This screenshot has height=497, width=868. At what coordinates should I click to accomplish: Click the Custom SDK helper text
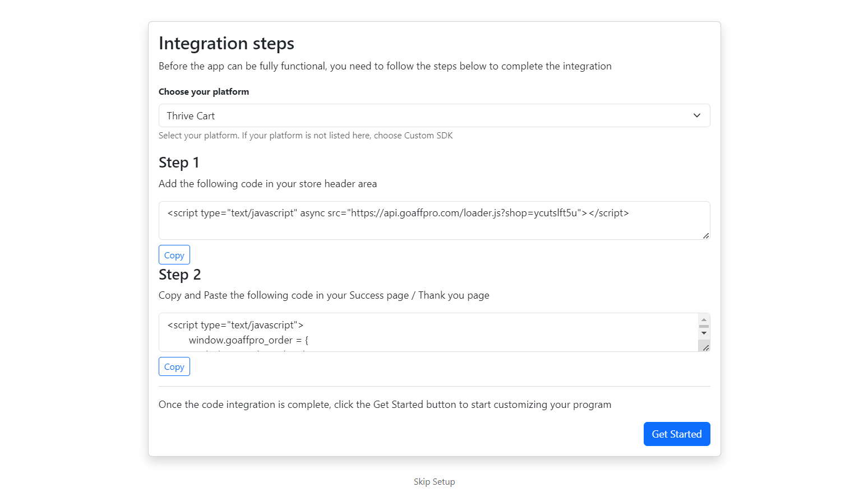pyautogui.click(x=306, y=136)
